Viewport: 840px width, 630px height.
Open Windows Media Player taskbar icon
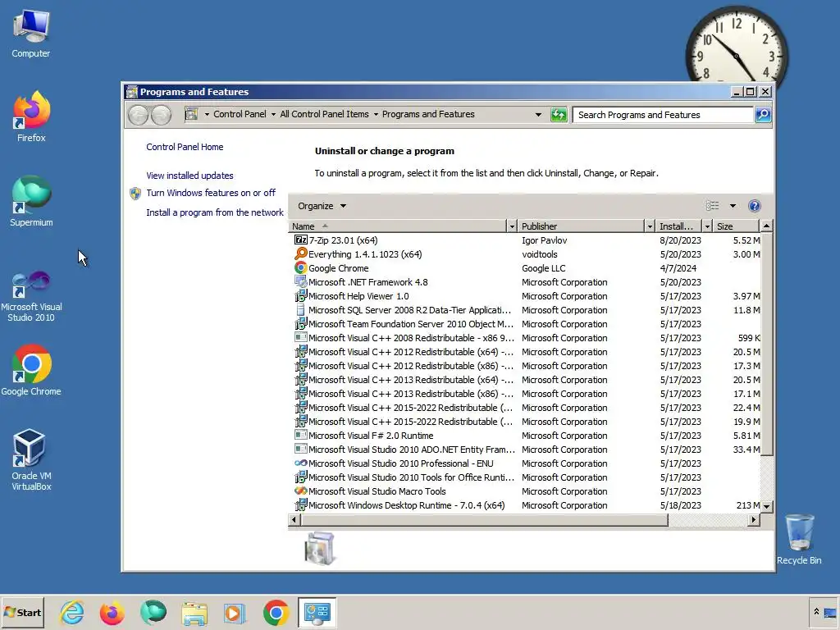[x=234, y=612]
